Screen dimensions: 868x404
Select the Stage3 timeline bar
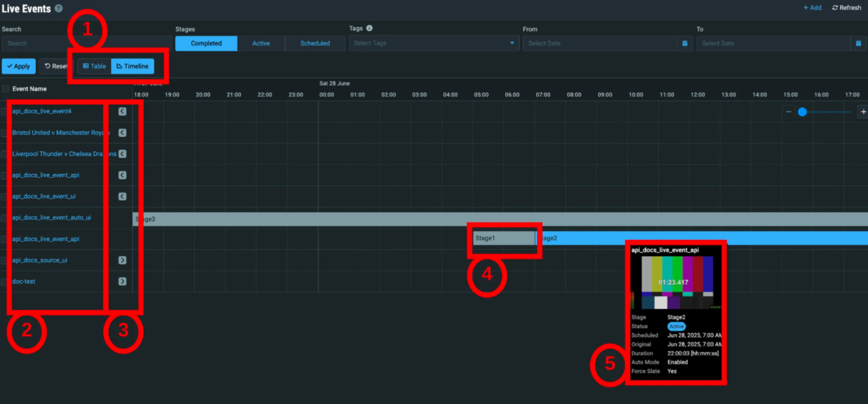click(x=501, y=219)
